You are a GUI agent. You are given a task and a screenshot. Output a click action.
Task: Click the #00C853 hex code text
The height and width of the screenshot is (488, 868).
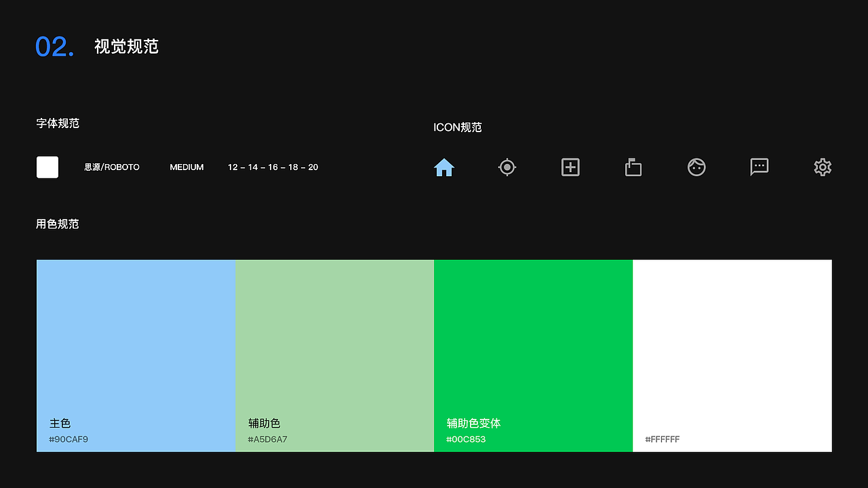466,439
